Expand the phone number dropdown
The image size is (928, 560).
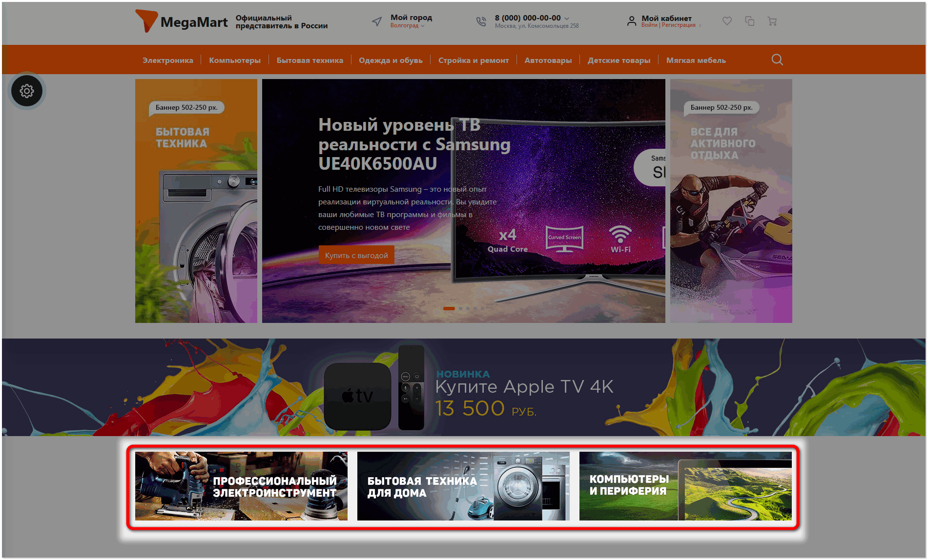(567, 18)
